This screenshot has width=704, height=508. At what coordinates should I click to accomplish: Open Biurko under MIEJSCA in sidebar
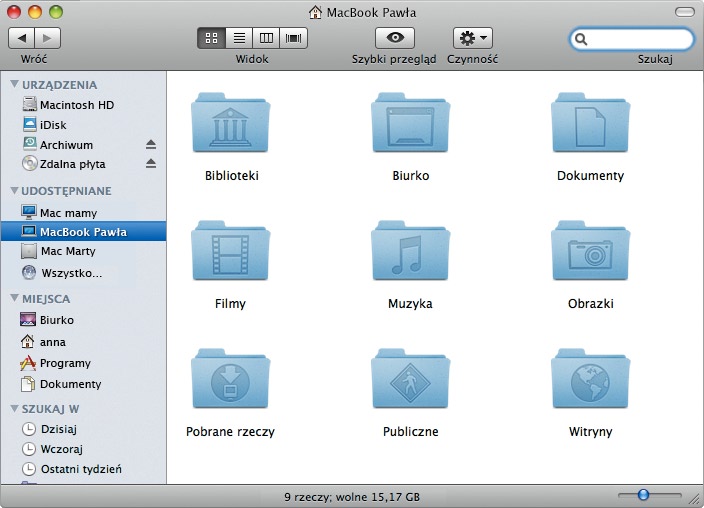[84, 320]
